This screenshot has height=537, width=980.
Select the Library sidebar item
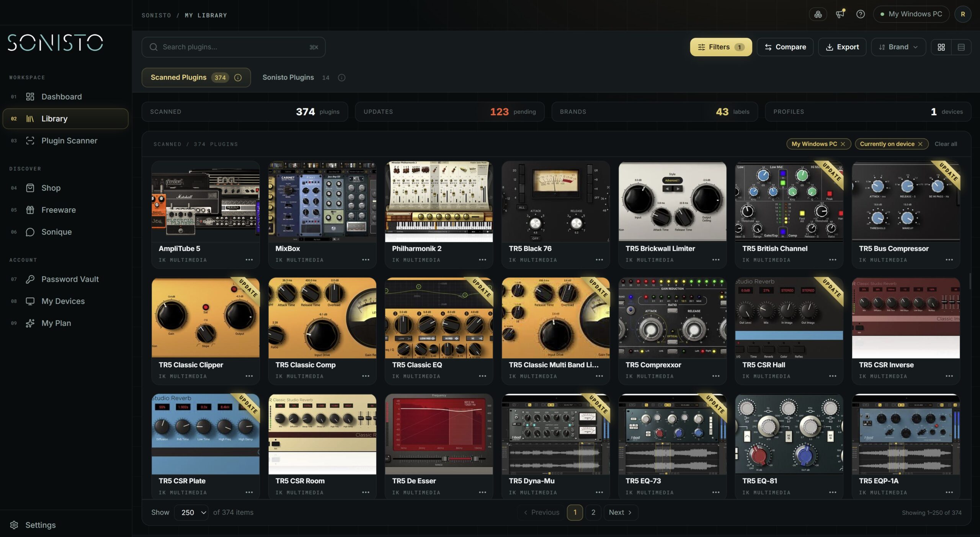(65, 119)
